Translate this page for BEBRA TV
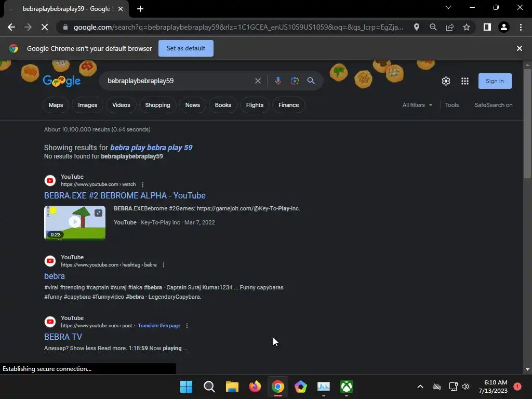 tap(159, 326)
